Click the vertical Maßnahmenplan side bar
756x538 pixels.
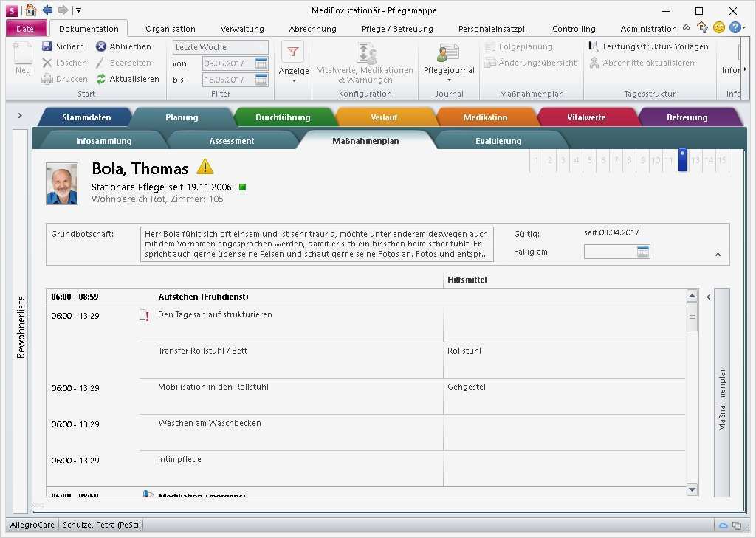tap(722, 393)
